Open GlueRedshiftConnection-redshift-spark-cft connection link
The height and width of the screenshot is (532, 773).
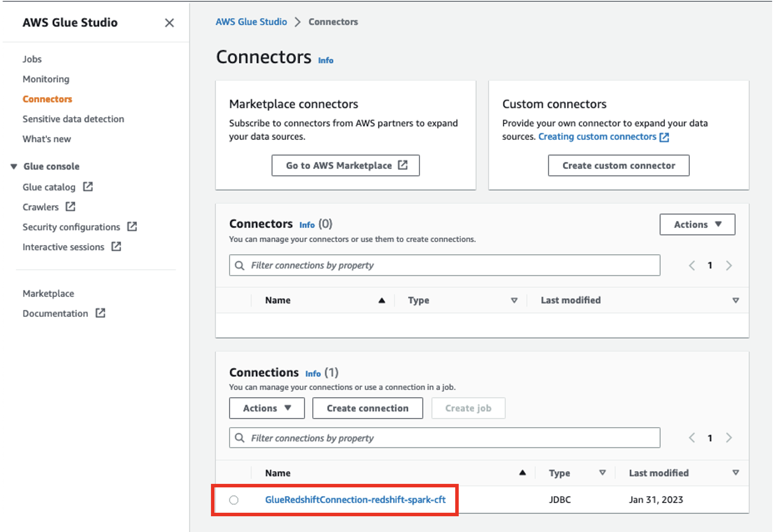(355, 500)
